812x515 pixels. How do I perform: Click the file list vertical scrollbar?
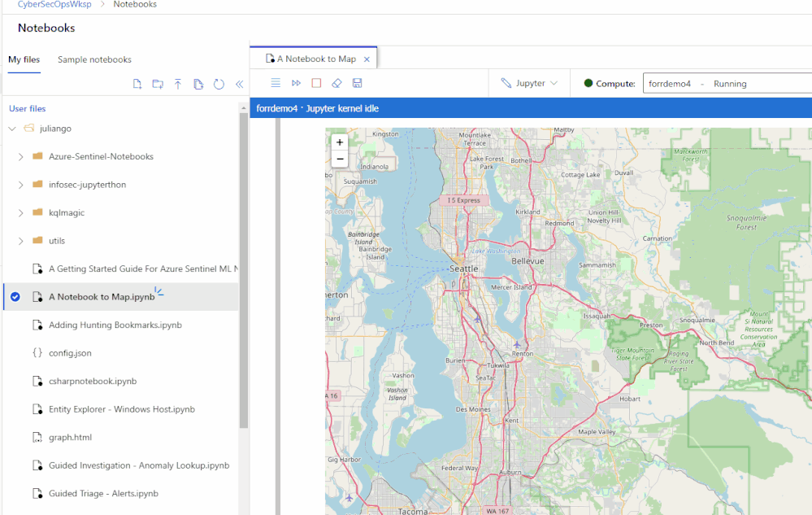point(244,268)
